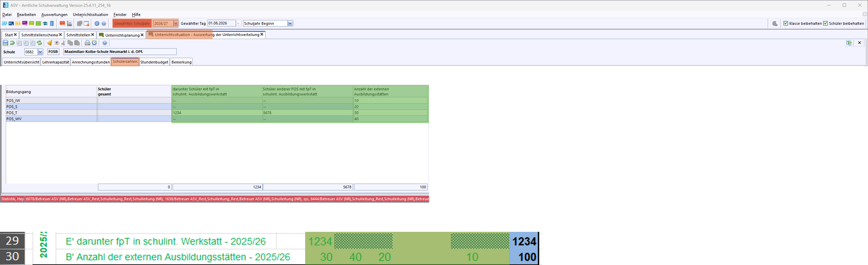Close the Schnittstellenschema tab
Viewport: 868px width, 265px height.
[x=60, y=35]
